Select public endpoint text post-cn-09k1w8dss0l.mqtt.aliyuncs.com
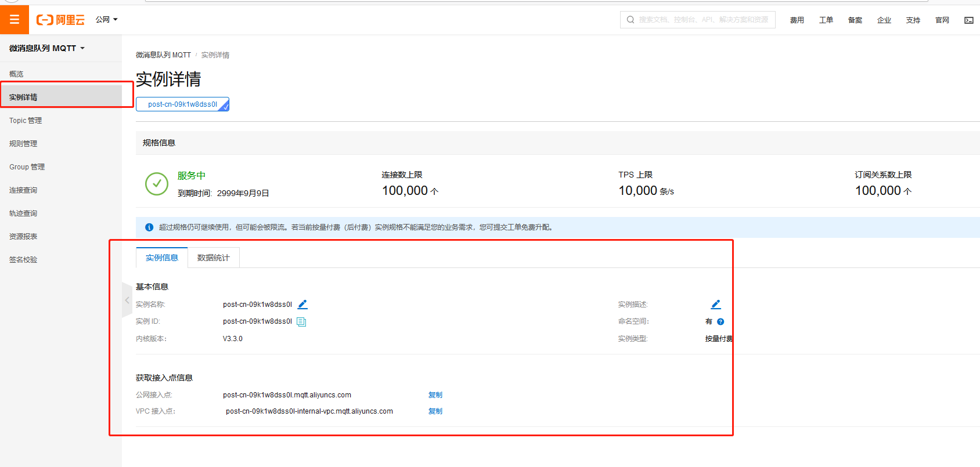Screen dimensions: 980x467 (287, 395)
